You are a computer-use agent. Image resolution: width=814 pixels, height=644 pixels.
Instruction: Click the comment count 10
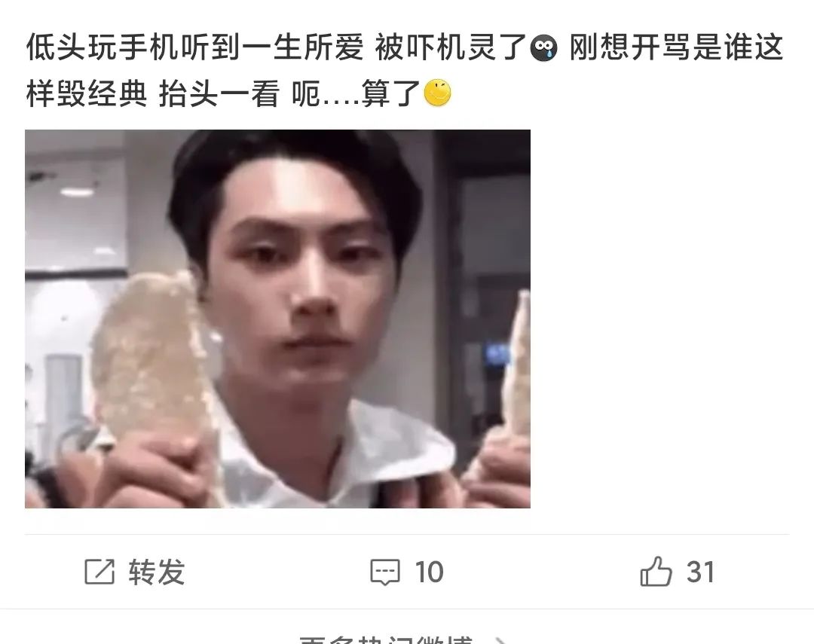pos(429,572)
